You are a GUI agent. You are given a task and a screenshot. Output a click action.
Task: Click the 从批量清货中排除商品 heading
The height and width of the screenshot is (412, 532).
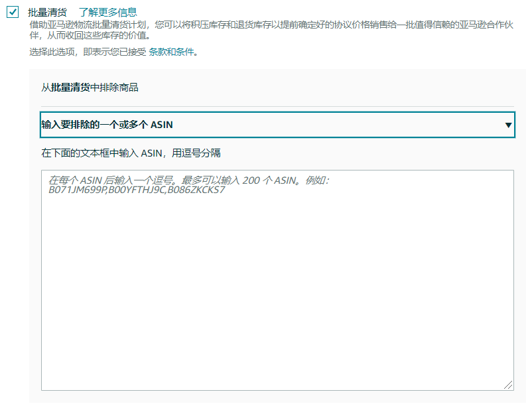point(90,88)
